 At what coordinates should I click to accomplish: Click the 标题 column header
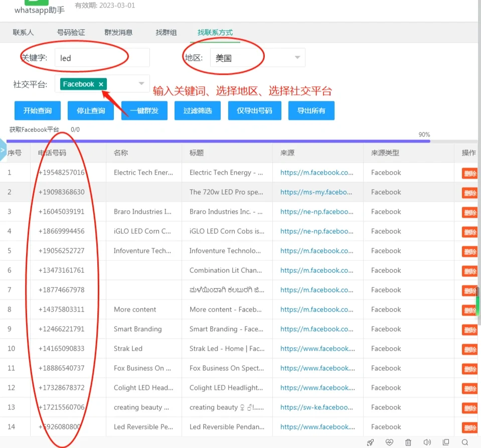[x=197, y=153]
